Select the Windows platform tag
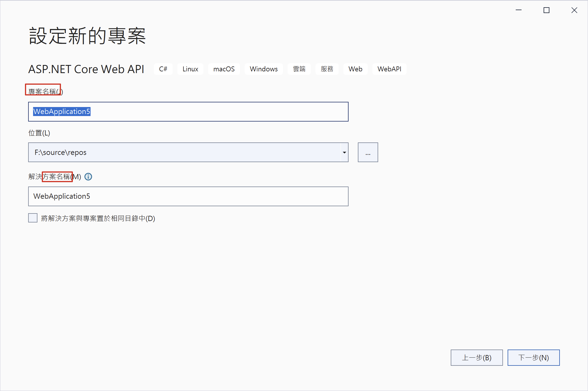Screen dimensions: 588x391 point(264,69)
